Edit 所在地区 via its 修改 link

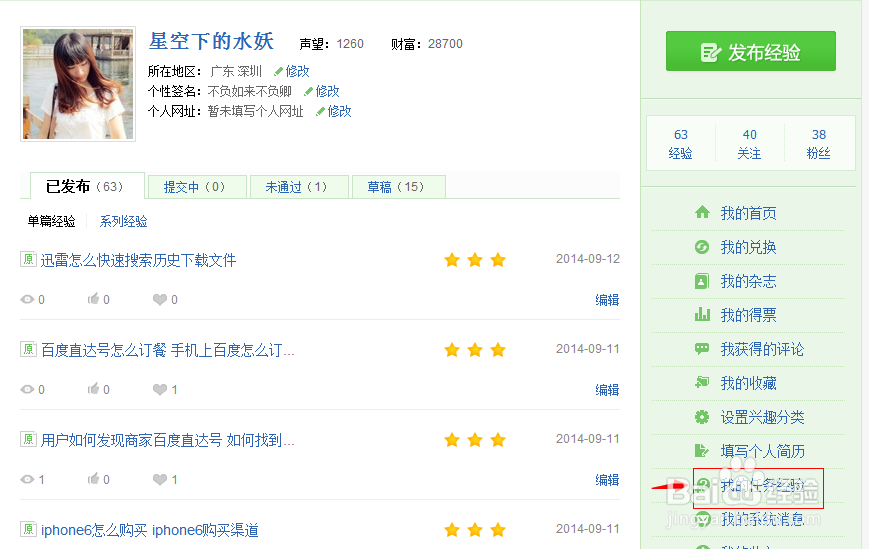[x=298, y=71]
